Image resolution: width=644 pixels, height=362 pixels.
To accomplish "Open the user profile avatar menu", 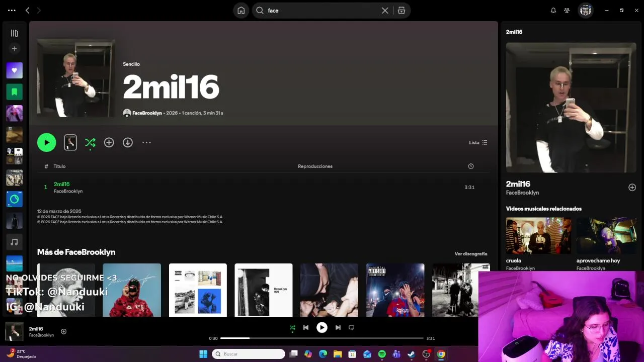I will tap(586, 10).
